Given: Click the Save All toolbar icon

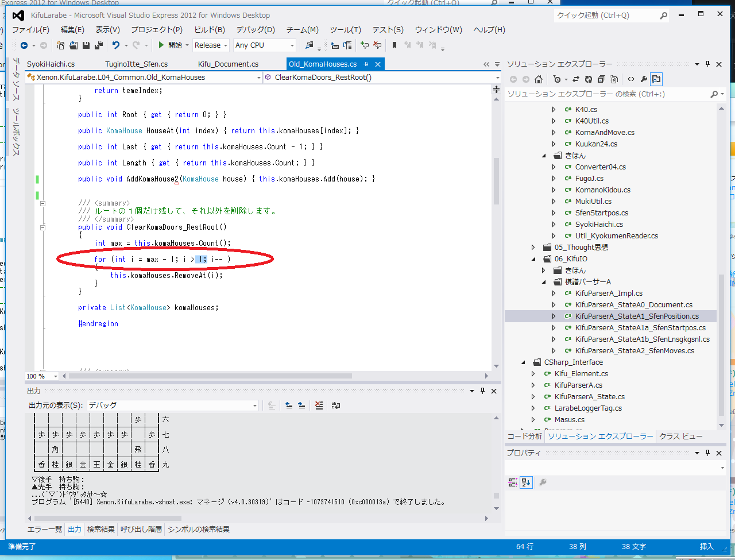Looking at the screenshot, I should point(98,45).
